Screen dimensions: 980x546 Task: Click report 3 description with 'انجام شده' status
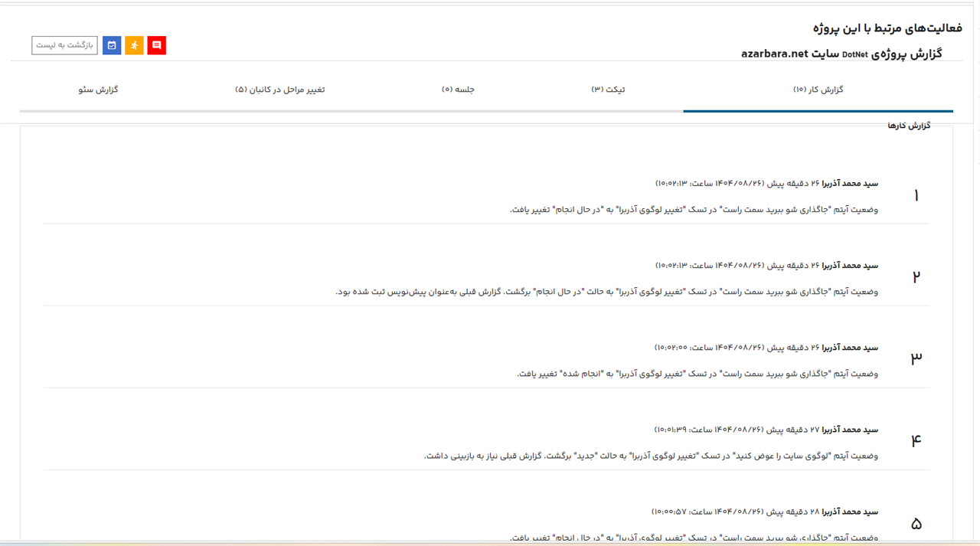point(697,374)
